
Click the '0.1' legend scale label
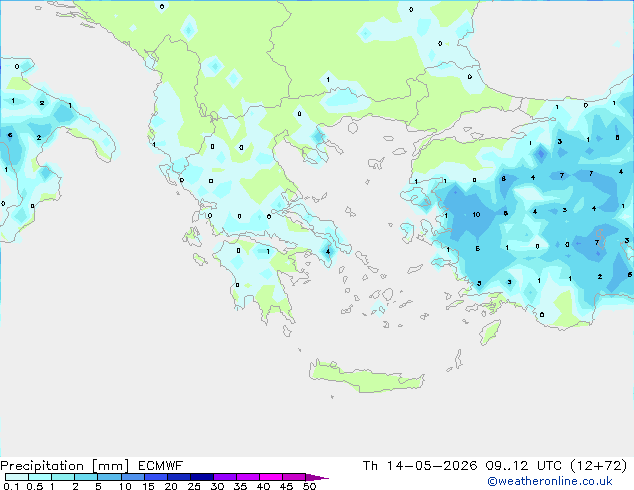11,486
